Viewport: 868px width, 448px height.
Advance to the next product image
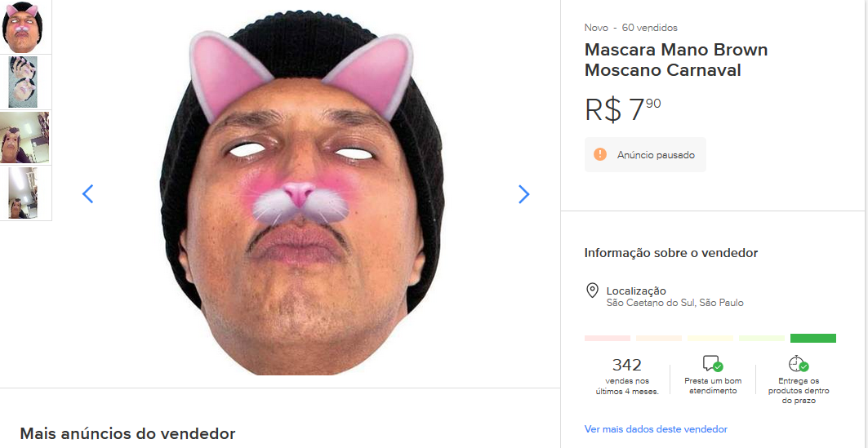coord(523,194)
